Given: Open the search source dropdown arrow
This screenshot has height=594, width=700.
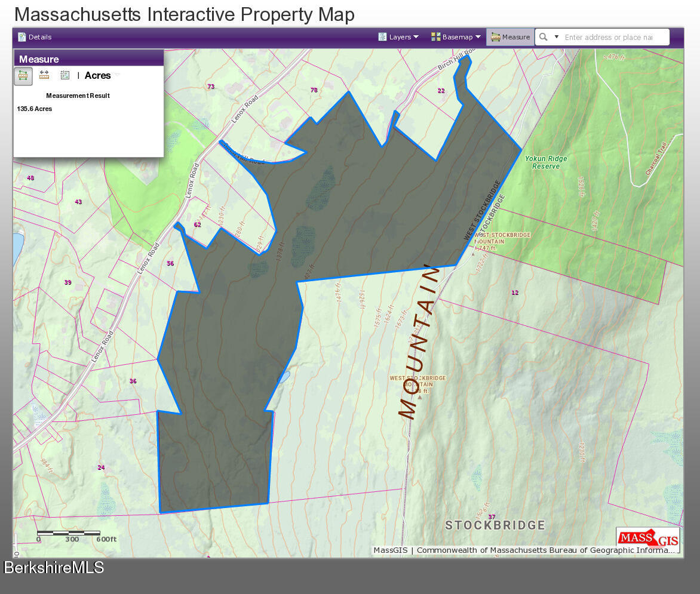Looking at the screenshot, I should click(x=557, y=37).
